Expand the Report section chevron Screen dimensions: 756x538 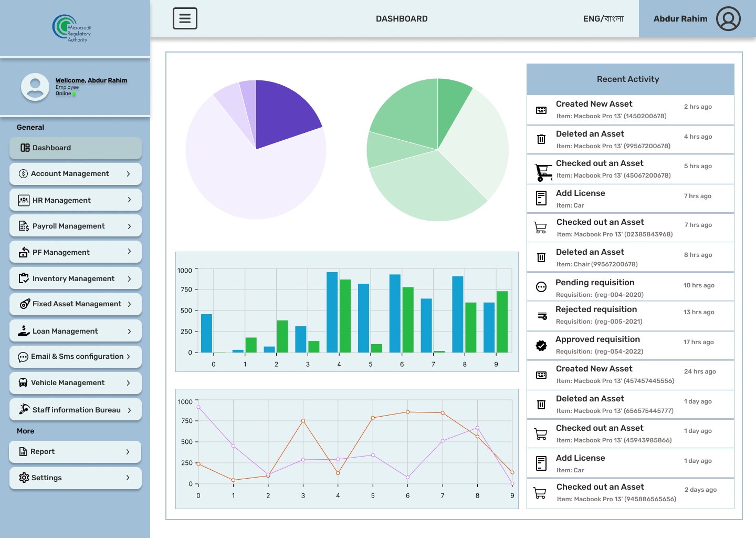[x=128, y=452]
